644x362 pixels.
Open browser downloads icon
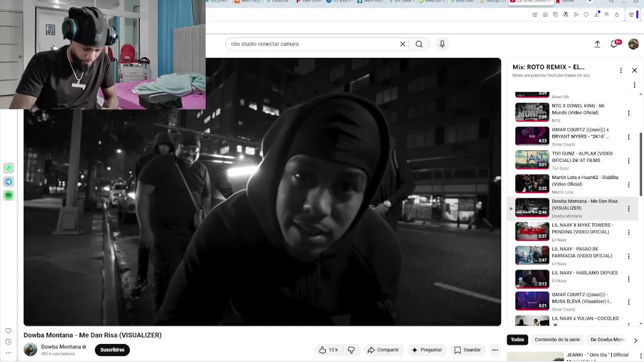click(x=597, y=15)
